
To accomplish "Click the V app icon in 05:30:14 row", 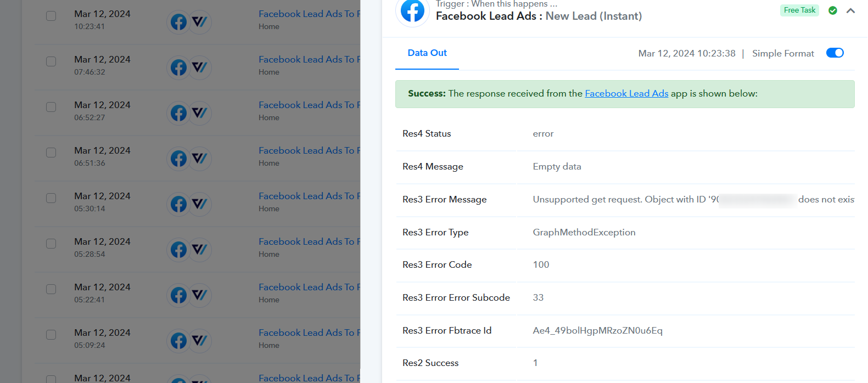I will [200, 204].
